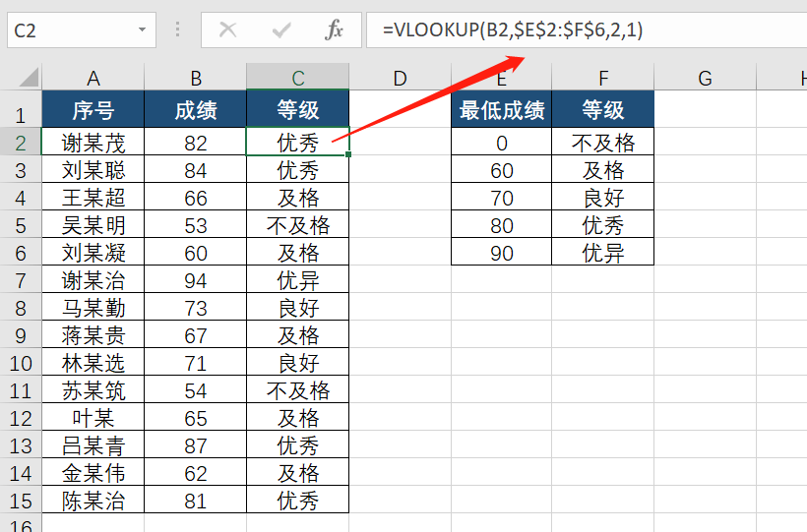
Task: Click the Enter checkmark formula bar icon
Action: pos(281,30)
